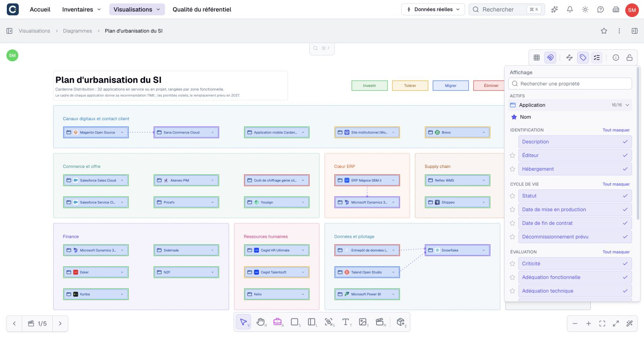
Task: Toggle the Éditeur property visibility
Action: coord(575,155)
